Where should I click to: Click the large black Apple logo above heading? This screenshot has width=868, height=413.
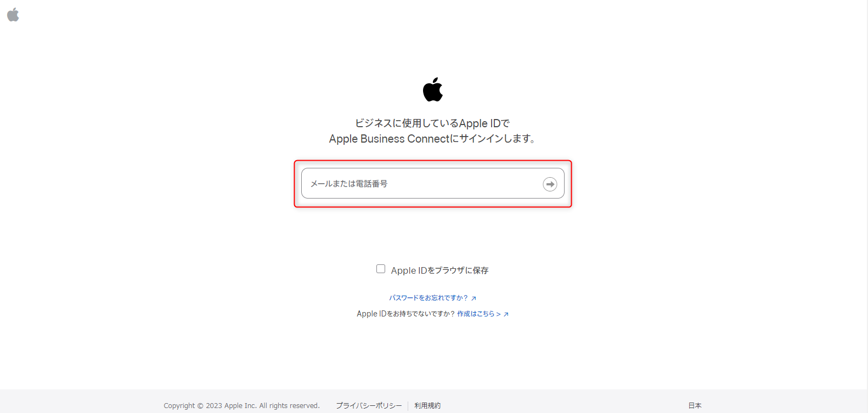point(433,89)
